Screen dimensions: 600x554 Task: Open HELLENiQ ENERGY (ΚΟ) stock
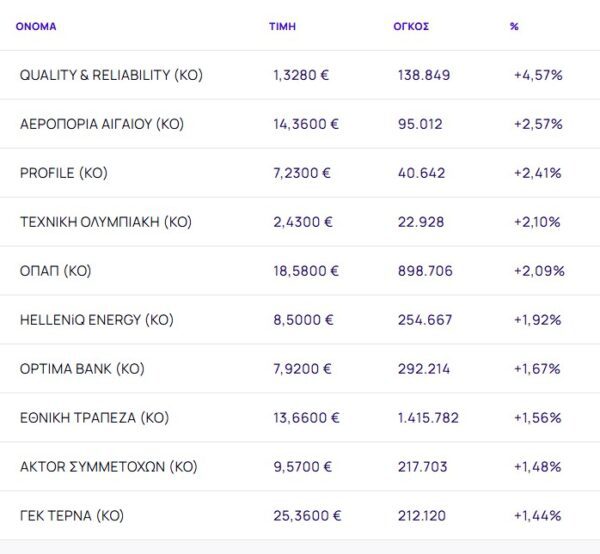click(x=96, y=320)
